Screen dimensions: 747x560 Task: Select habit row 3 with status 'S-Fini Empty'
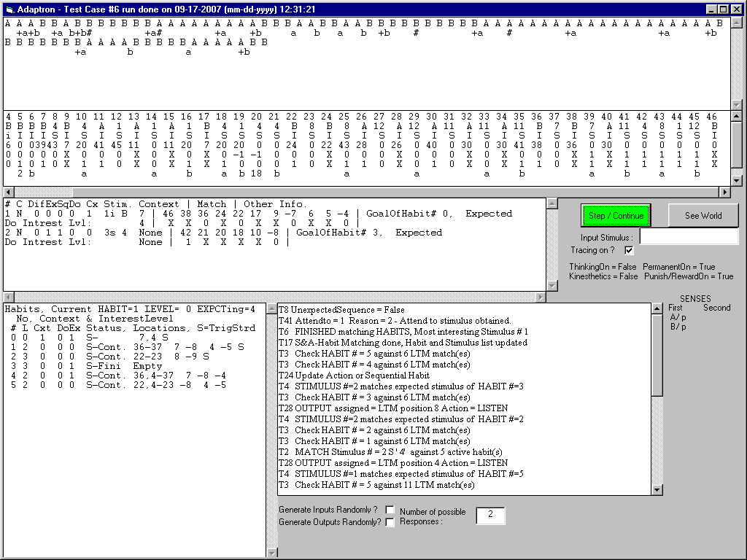pyautogui.click(x=87, y=366)
